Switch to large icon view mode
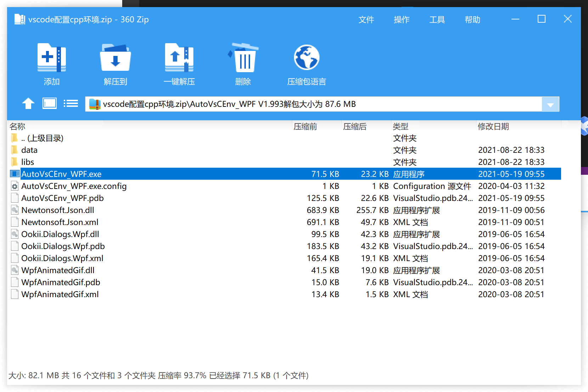 tap(50, 103)
